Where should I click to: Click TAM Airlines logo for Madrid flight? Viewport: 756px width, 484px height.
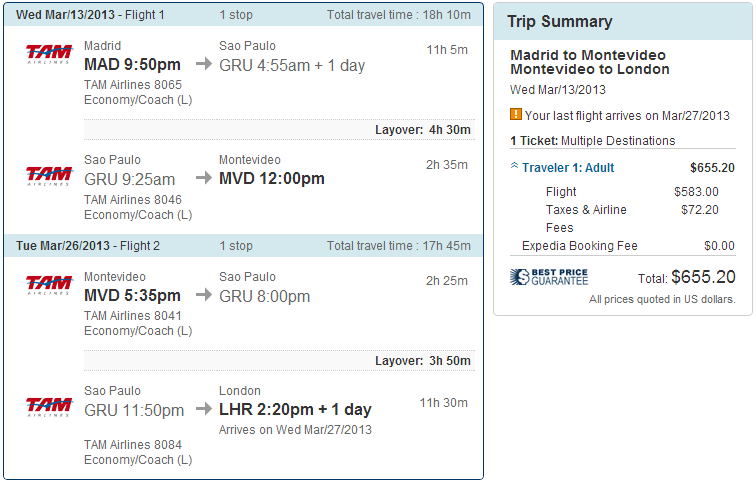click(49, 54)
